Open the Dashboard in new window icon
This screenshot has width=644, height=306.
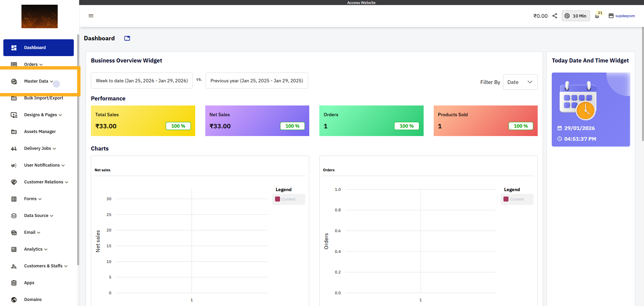click(127, 38)
